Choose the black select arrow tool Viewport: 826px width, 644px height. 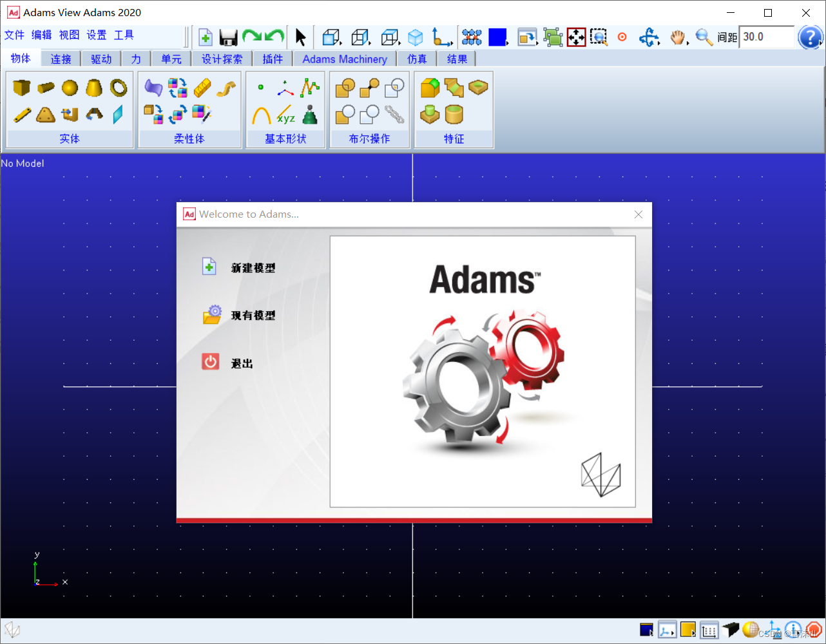tap(300, 37)
